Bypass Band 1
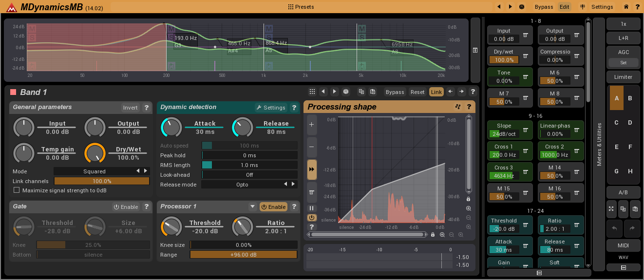The image size is (644, 280). point(395,92)
